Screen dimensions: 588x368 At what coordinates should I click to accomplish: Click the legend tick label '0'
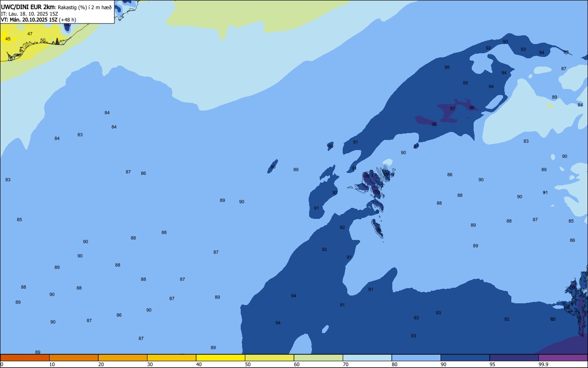click(2, 364)
